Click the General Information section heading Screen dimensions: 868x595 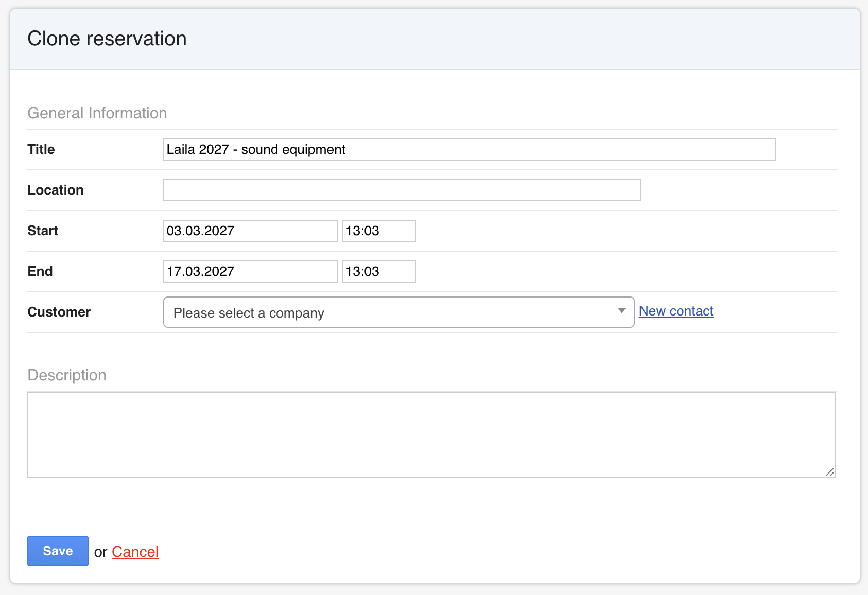pyautogui.click(x=97, y=113)
